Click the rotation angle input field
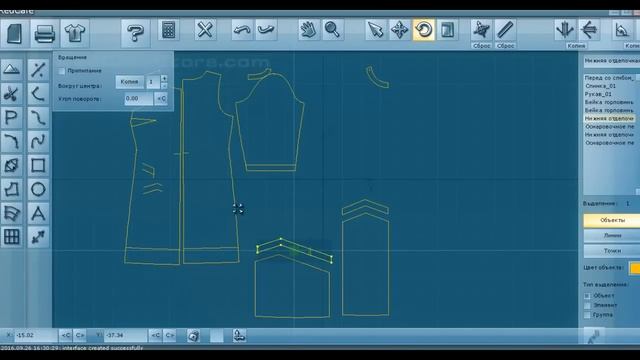Viewport: 640px width, 360px height. coord(139,99)
